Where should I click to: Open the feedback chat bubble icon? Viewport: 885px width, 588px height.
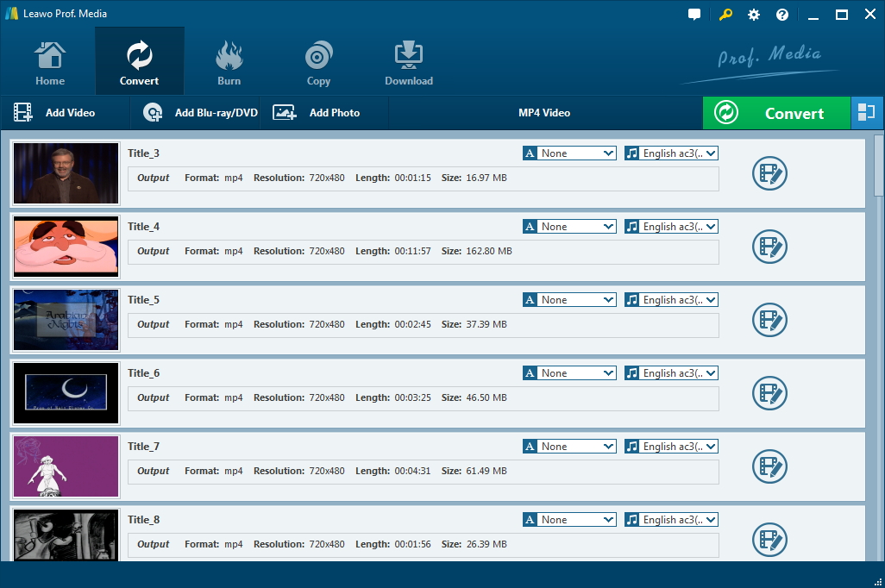694,15
